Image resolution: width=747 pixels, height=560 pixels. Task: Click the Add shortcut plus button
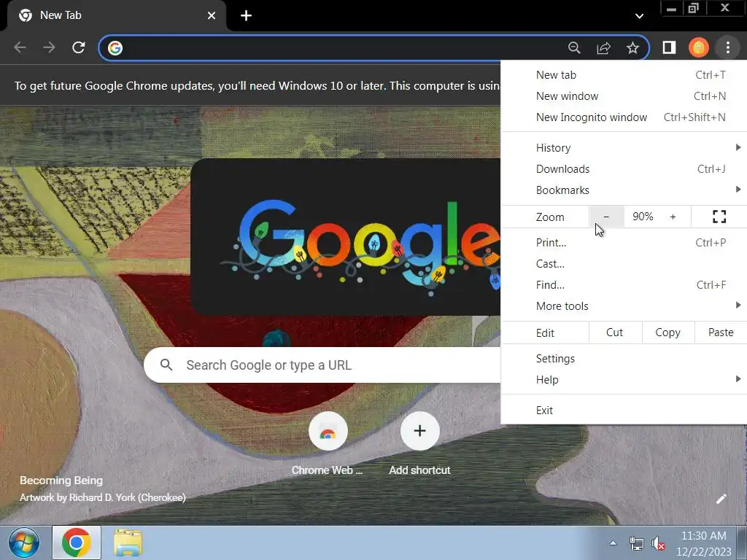pos(419,431)
